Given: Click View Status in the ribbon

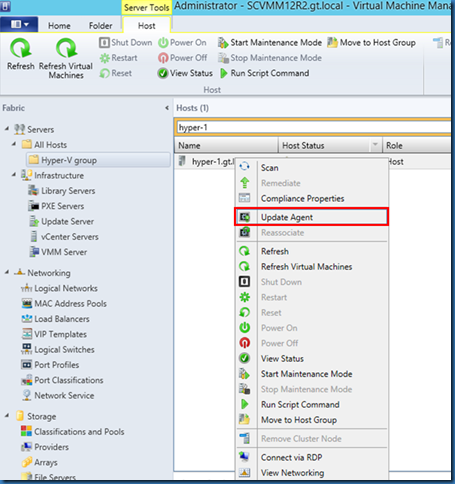Looking at the screenshot, I should point(185,73).
